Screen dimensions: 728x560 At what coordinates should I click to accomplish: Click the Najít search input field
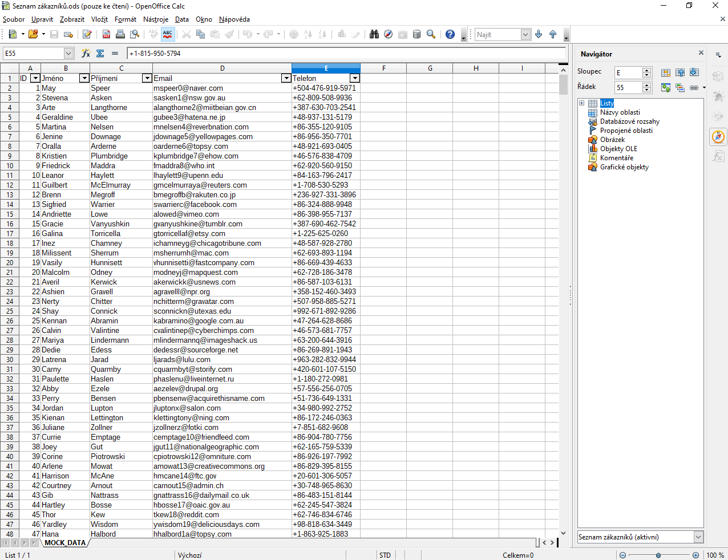tap(498, 35)
